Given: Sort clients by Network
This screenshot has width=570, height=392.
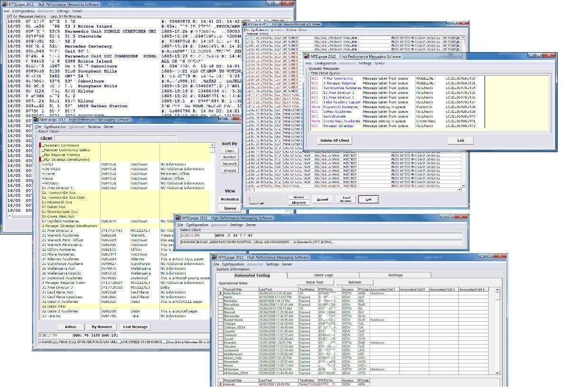Looking at the screenshot, I should click(x=230, y=164).
